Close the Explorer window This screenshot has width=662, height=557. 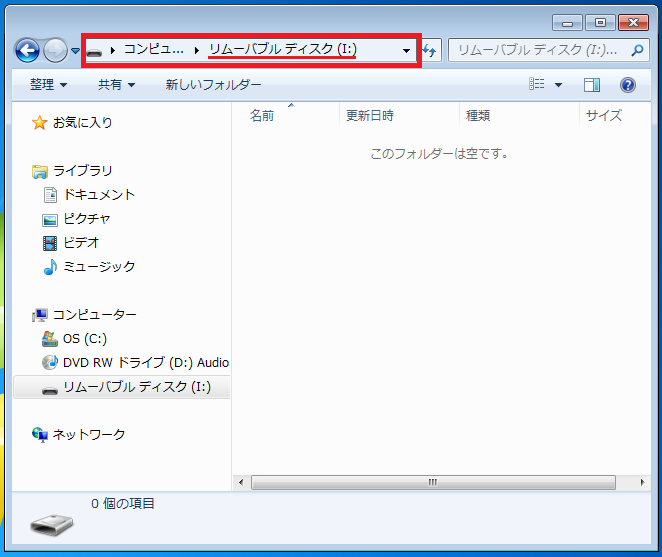click(633, 23)
